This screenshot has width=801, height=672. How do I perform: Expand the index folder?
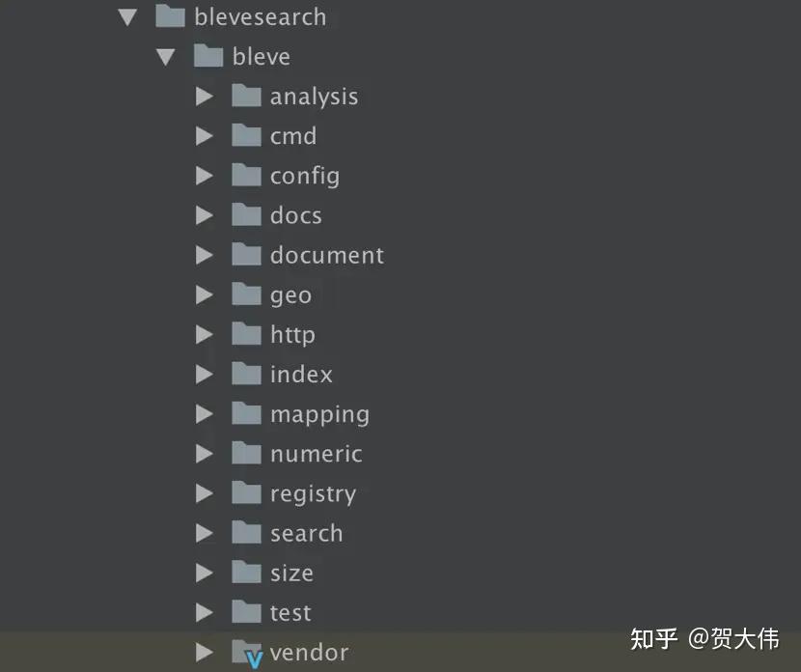pos(204,374)
